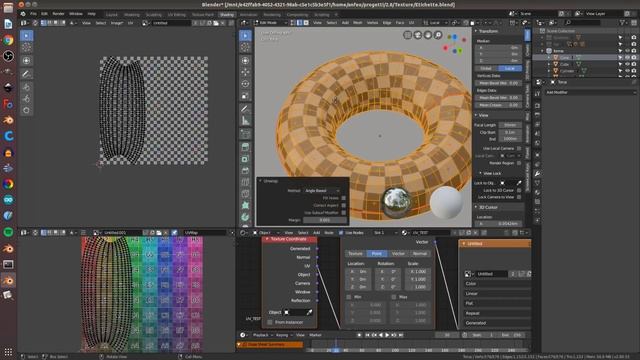The image size is (640, 360).
Task: Toggle Use Local Camera checkbox
Action: pos(519,148)
